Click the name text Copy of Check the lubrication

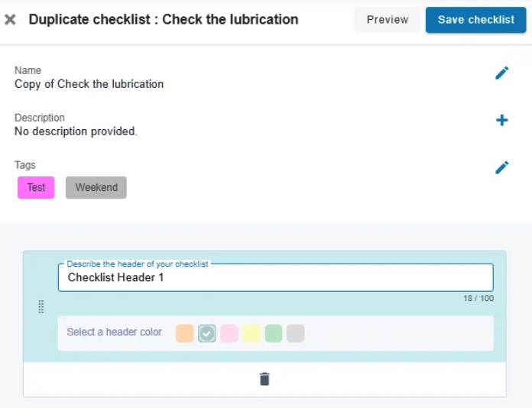[89, 84]
